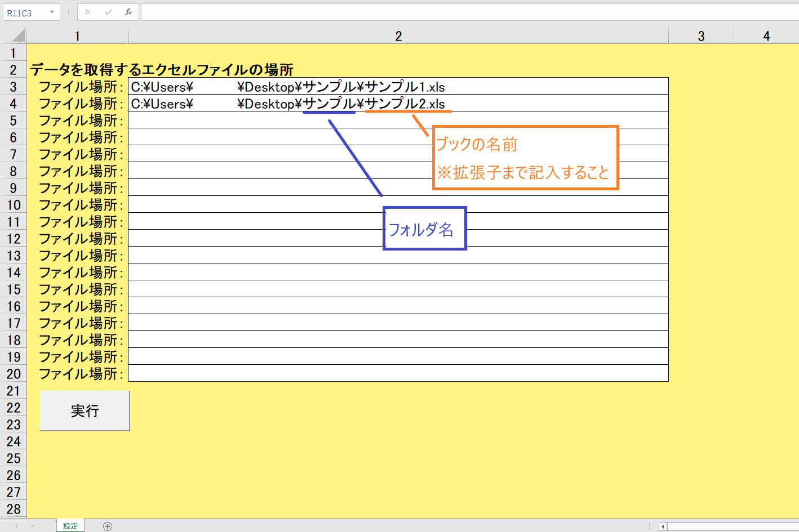Select column header 1
The width and height of the screenshot is (799, 532).
pyautogui.click(x=77, y=36)
